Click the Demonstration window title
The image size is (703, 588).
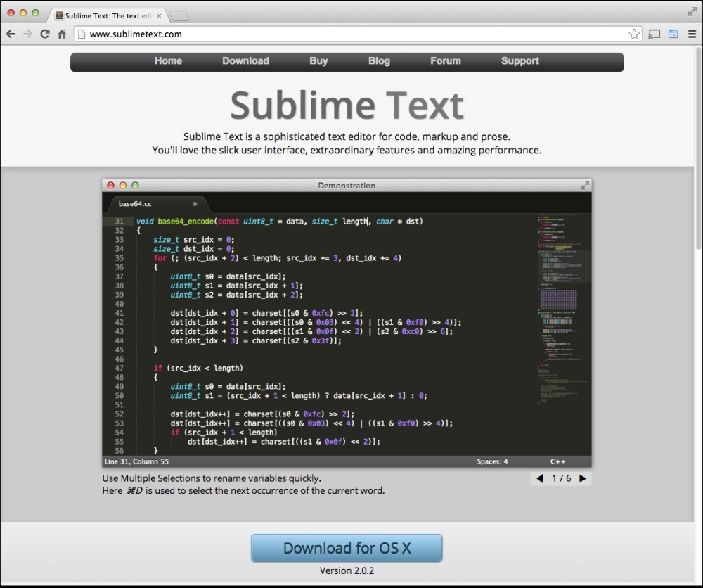(x=347, y=186)
